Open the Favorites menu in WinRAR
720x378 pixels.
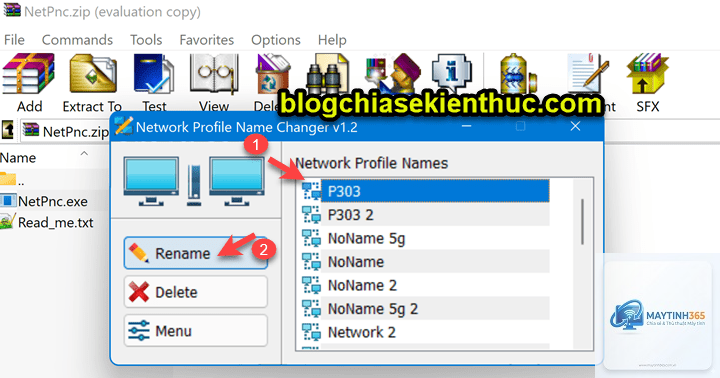pos(207,40)
